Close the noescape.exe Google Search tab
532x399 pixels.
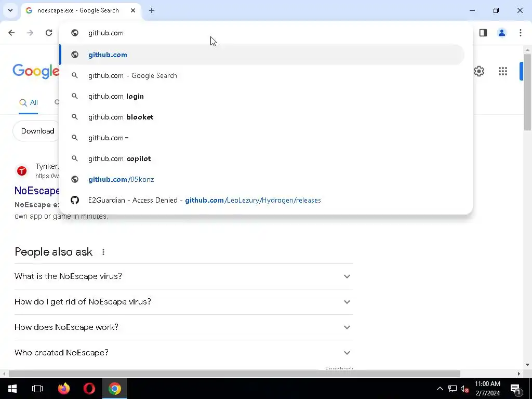133,10
